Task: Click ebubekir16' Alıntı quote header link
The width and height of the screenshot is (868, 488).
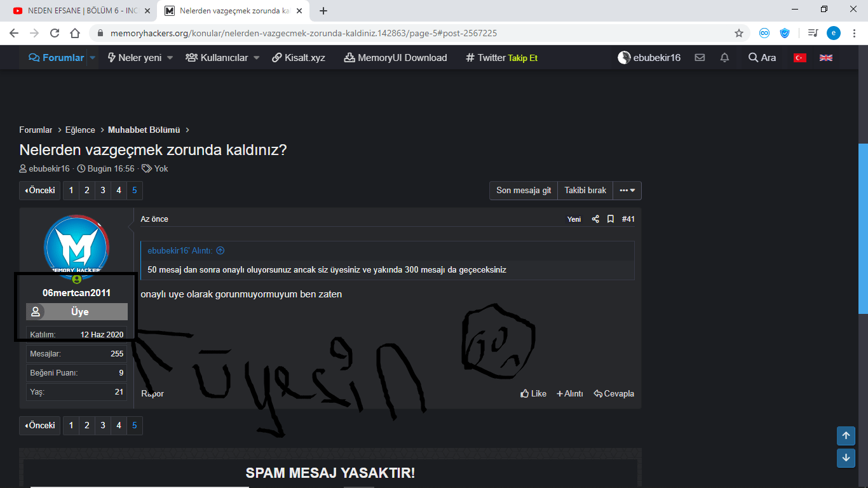Action: [x=180, y=250]
